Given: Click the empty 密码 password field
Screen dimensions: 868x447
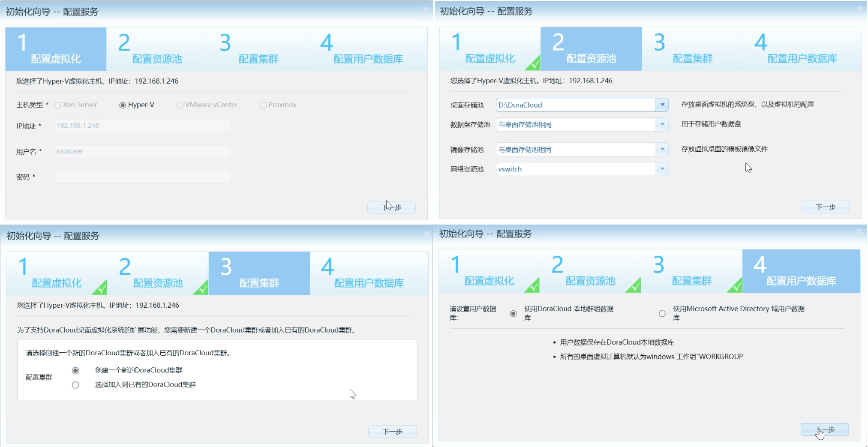Looking at the screenshot, I should (x=142, y=177).
